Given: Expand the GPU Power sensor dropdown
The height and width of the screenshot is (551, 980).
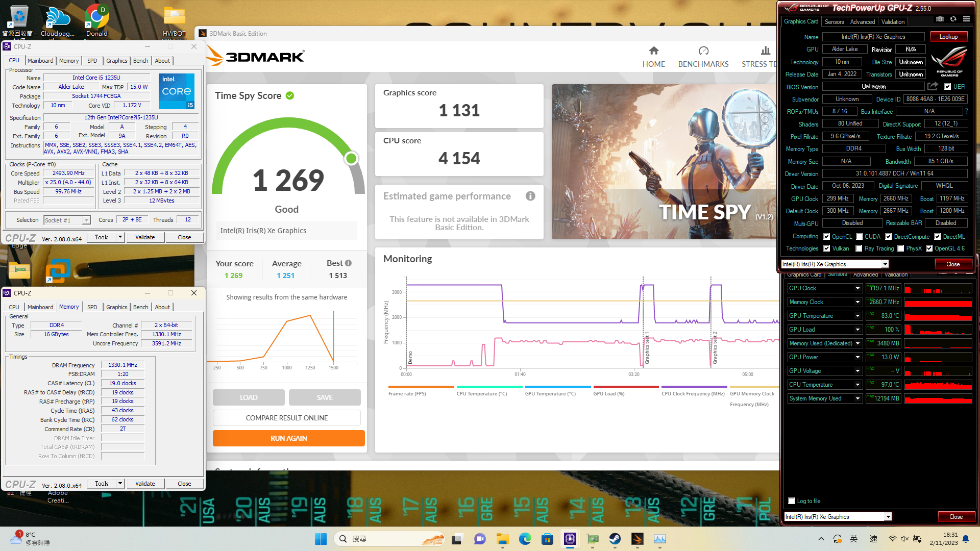Looking at the screenshot, I should coord(857,357).
